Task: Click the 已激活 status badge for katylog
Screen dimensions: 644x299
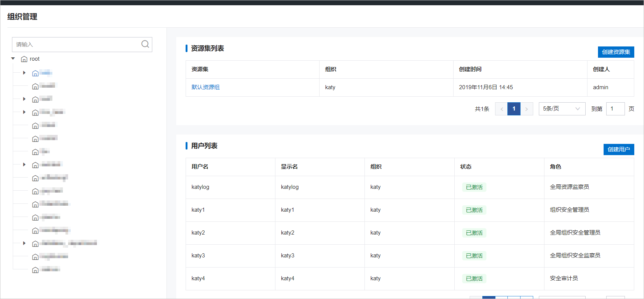Action: click(x=474, y=187)
